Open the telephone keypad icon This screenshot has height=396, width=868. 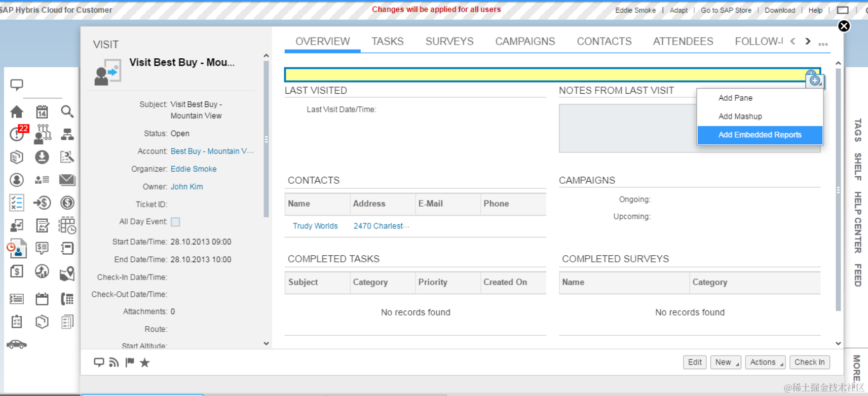coord(67,299)
